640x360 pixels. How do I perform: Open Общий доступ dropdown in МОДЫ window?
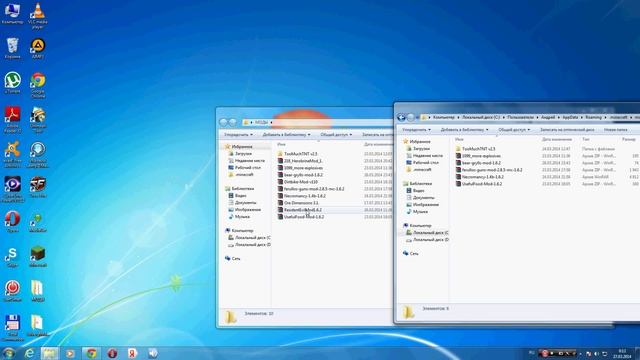click(x=336, y=134)
